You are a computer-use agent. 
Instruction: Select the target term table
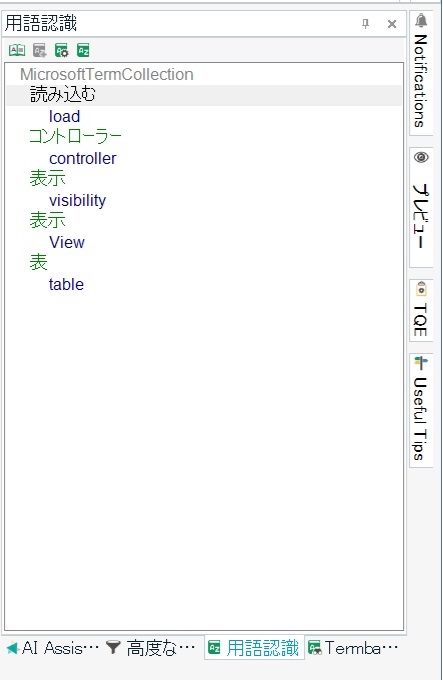click(66, 284)
